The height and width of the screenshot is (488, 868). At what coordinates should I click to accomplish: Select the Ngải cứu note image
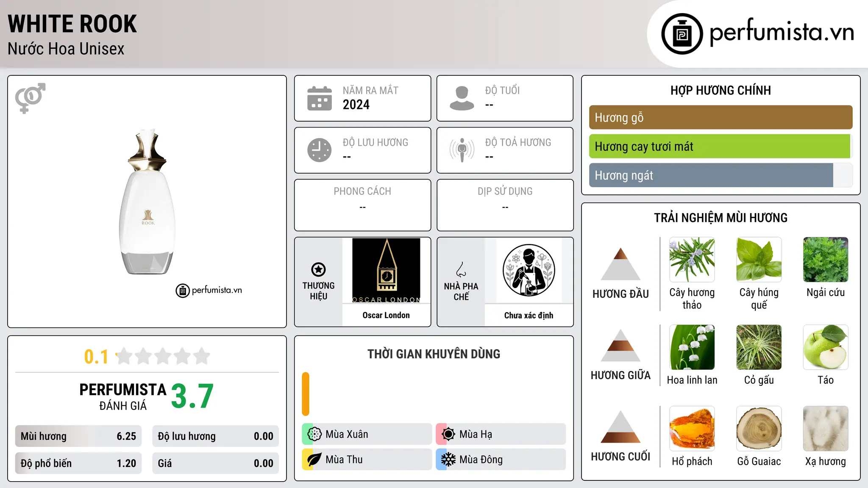tap(826, 260)
